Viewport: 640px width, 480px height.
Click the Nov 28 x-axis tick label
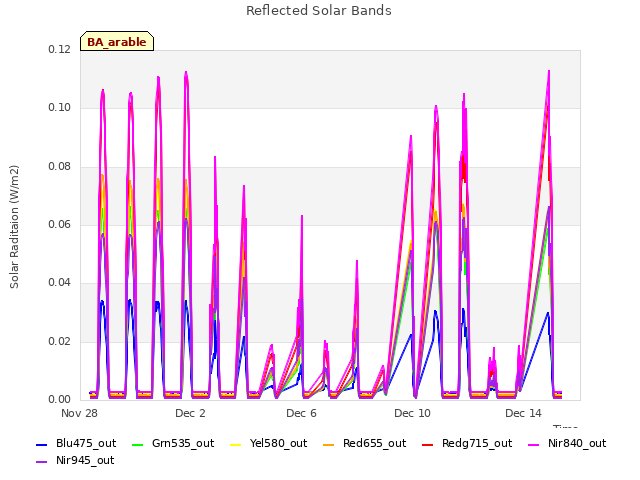click(79, 413)
